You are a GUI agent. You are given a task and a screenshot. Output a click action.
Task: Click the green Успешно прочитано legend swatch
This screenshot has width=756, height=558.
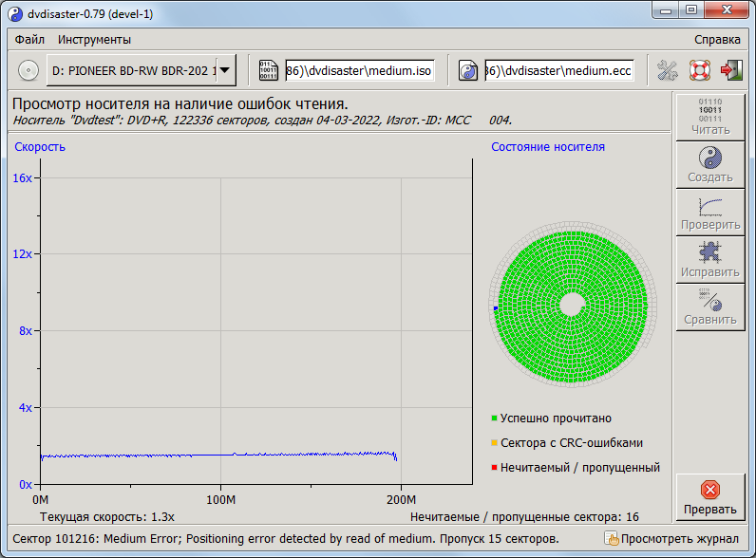(495, 418)
